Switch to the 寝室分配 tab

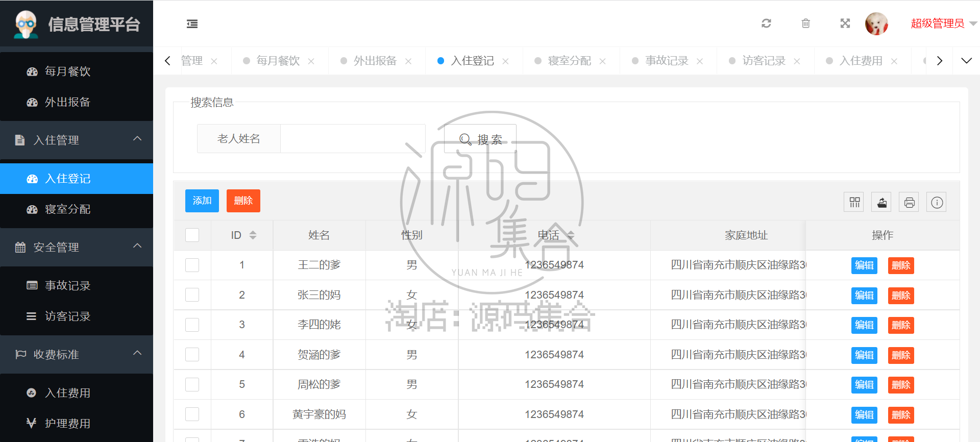[x=570, y=61]
